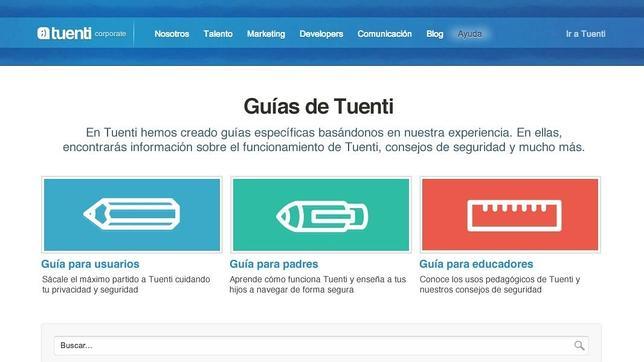
Task: Click the 'Guías de Tuenti' heading
Action: coord(319,106)
